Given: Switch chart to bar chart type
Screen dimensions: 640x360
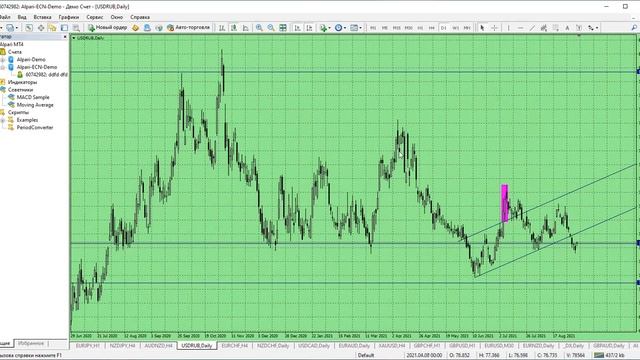Looking at the screenshot, I should tap(222, 28).
